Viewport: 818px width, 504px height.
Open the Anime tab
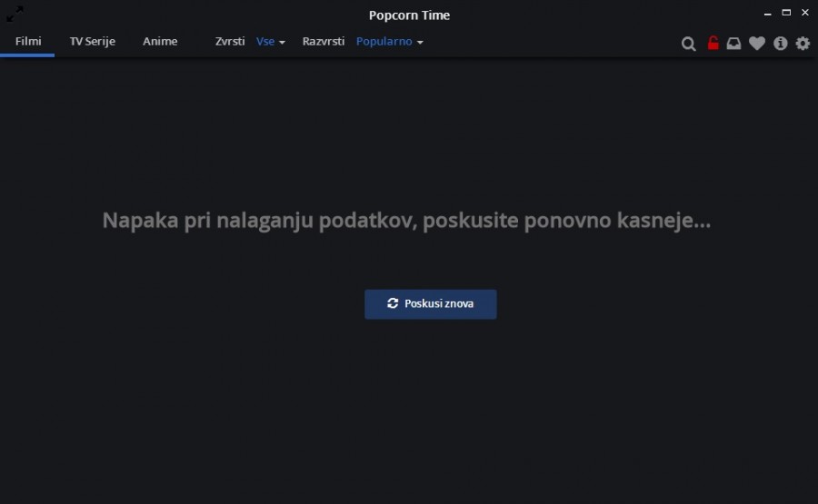[160, 42]
